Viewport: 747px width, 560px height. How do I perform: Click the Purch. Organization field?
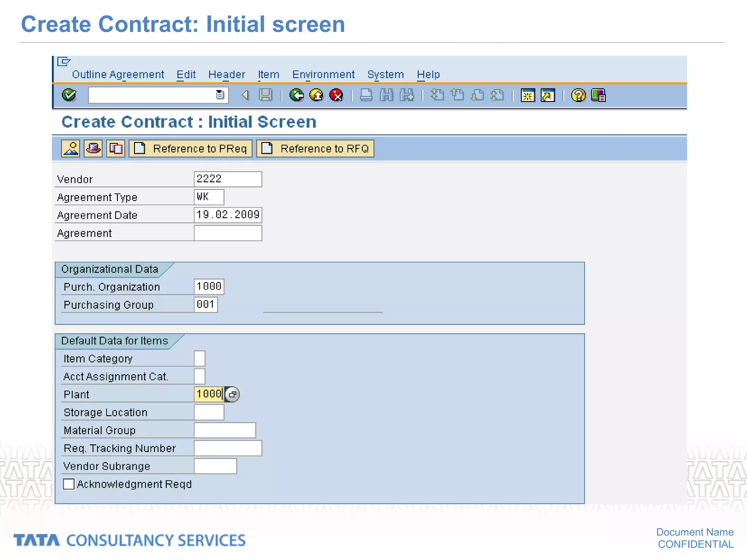pos(209,287)
